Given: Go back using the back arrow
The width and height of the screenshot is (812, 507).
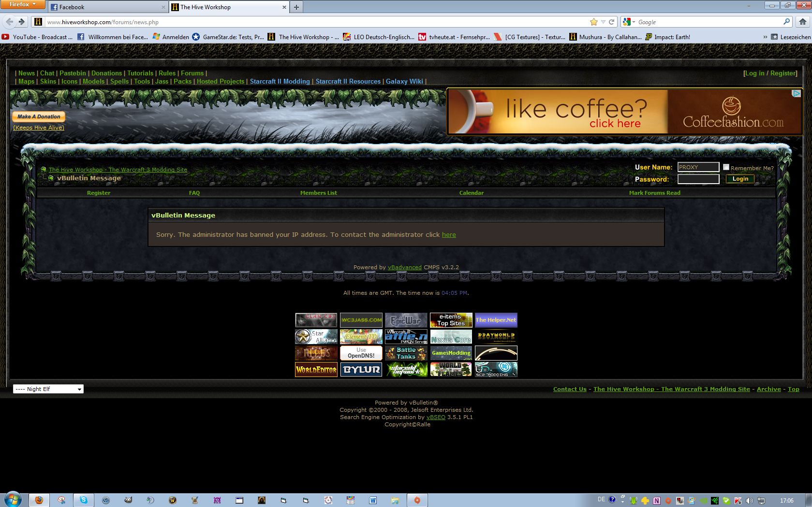Looking at the screenshot, I should pos(9,22).
